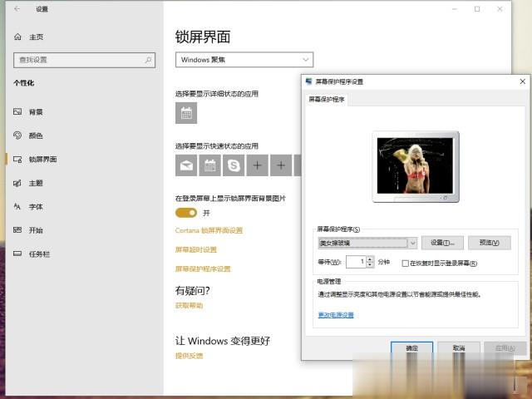Add an app with the second plus tile

tap(281, 165)
